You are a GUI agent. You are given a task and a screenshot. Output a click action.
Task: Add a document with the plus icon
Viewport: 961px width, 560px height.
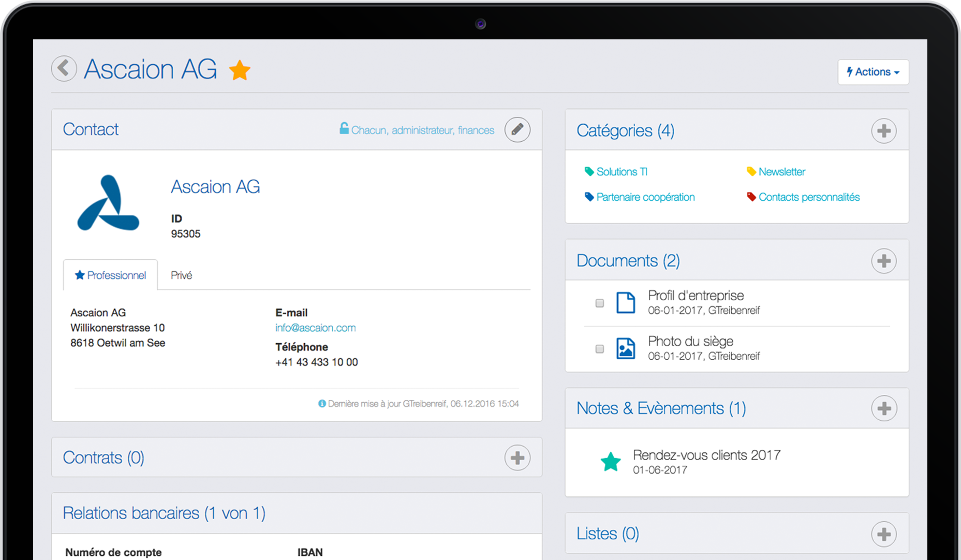pyautogui.click(x=883, y=261)
